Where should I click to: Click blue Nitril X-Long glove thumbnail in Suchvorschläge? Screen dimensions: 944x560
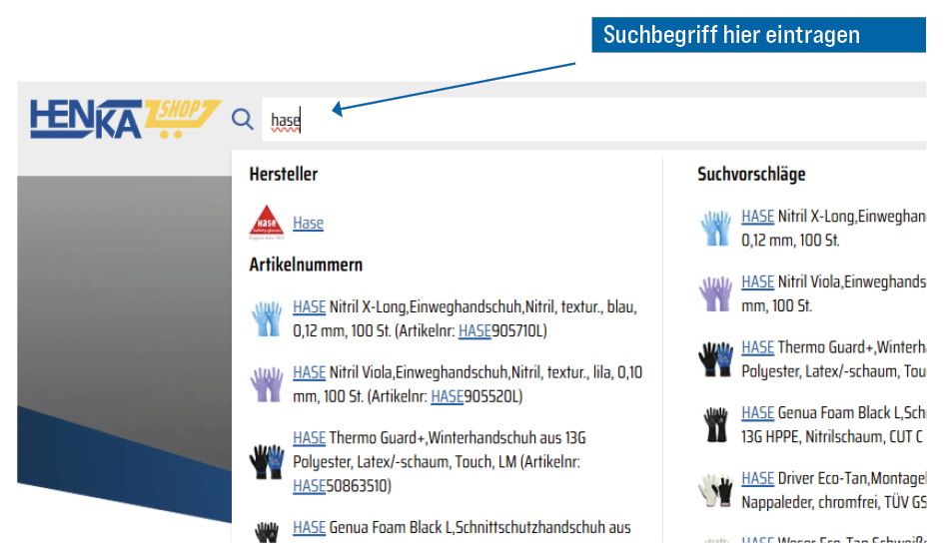click(x=715, y=228)
